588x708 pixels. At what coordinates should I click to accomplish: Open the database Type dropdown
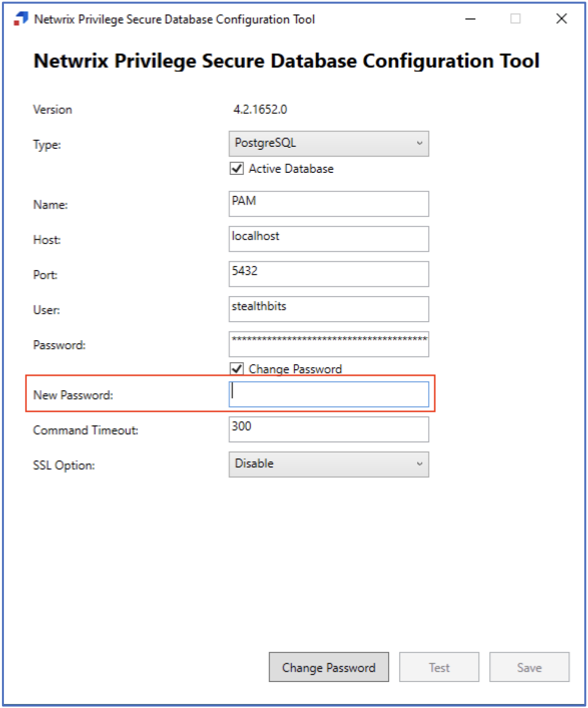pyautogui.click(x=328, y=144)
